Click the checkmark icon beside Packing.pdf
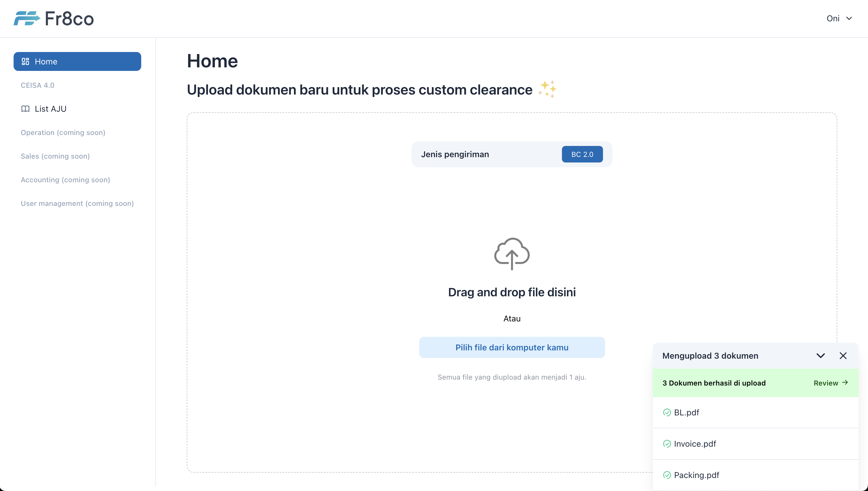Screen dimensions: 868x491 (x=667, y=475)
